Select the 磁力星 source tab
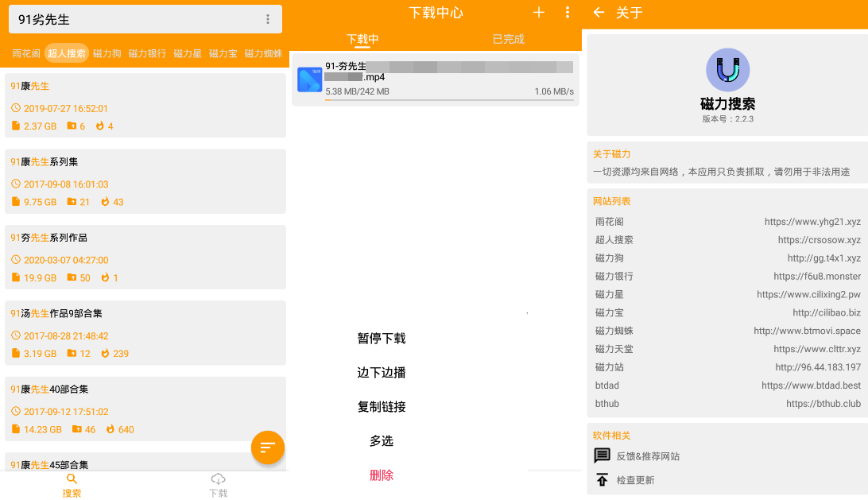Viewport: 868px width, 500px height. pos(188,53)
